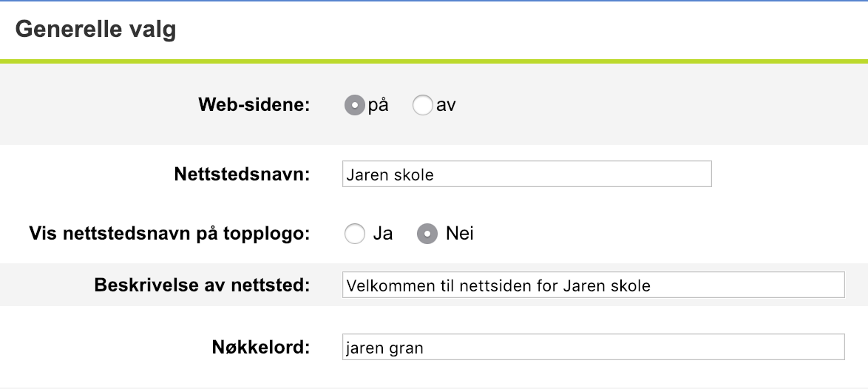Select the 'på' radio button for Web-sidene

(355, 106)
